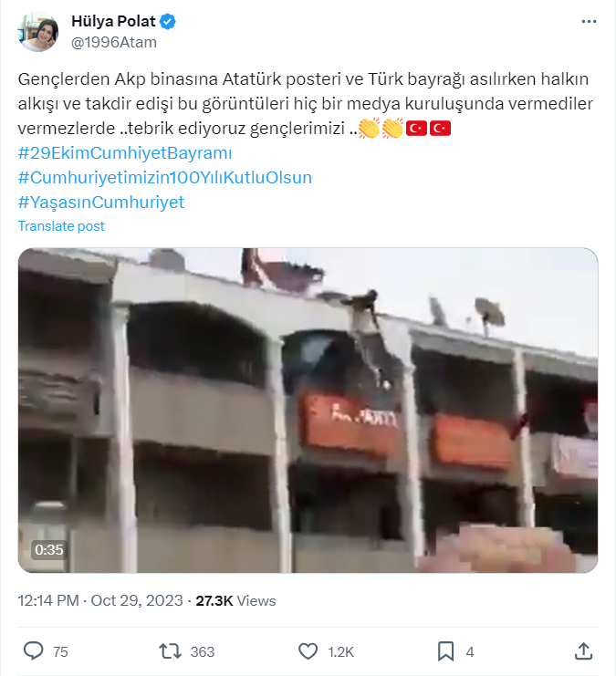Like the post with the heart icon
The image size is (616, 676).
[308, 651]
